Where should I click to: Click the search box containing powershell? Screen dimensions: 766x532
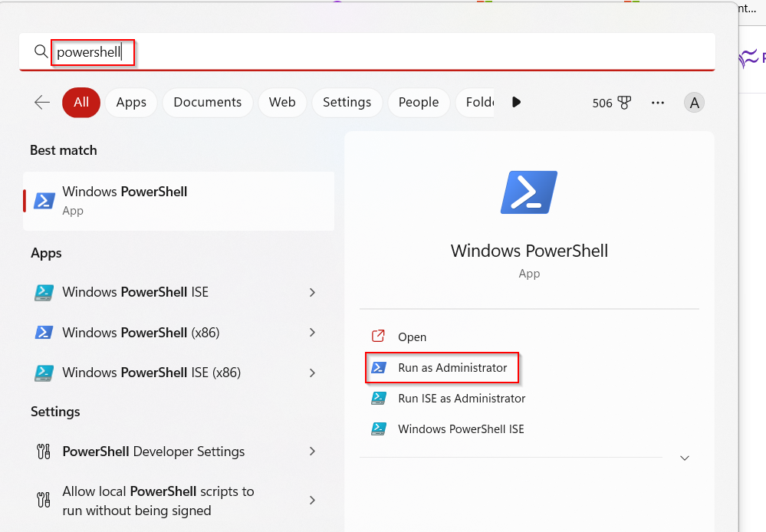367,52
